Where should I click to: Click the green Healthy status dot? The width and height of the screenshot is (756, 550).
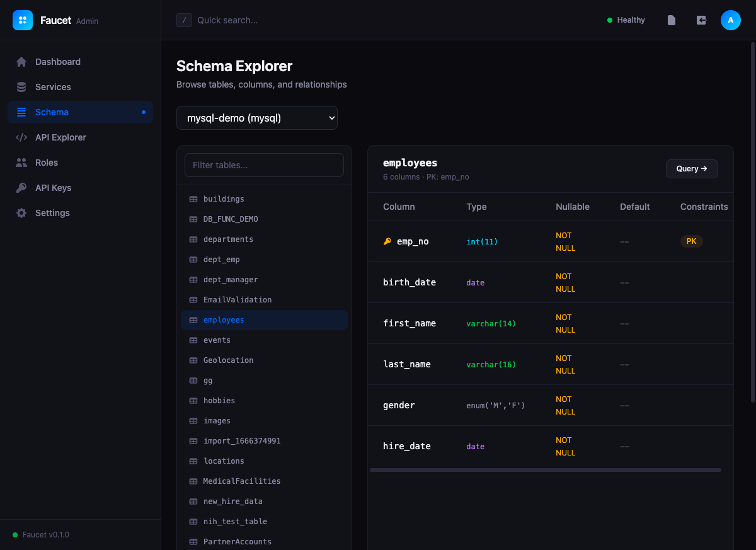[610, 20]
